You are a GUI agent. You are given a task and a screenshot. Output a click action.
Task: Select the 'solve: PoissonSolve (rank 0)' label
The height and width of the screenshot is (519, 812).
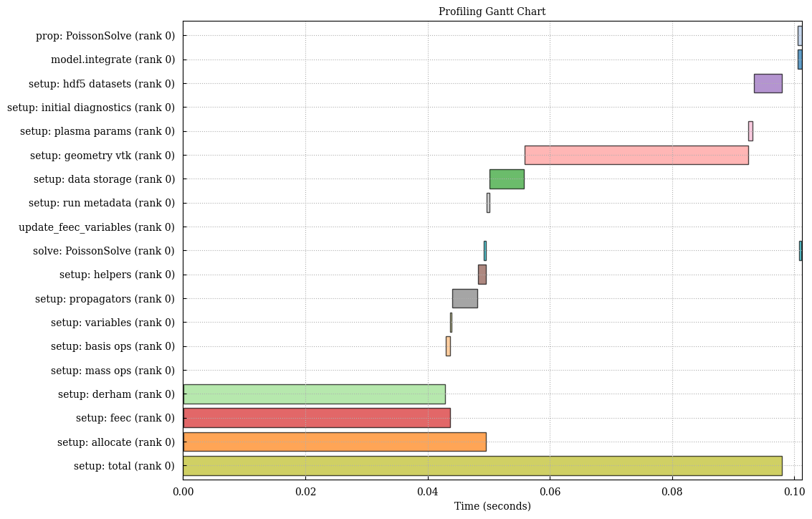pyautogui.click(x=104, y=251)
